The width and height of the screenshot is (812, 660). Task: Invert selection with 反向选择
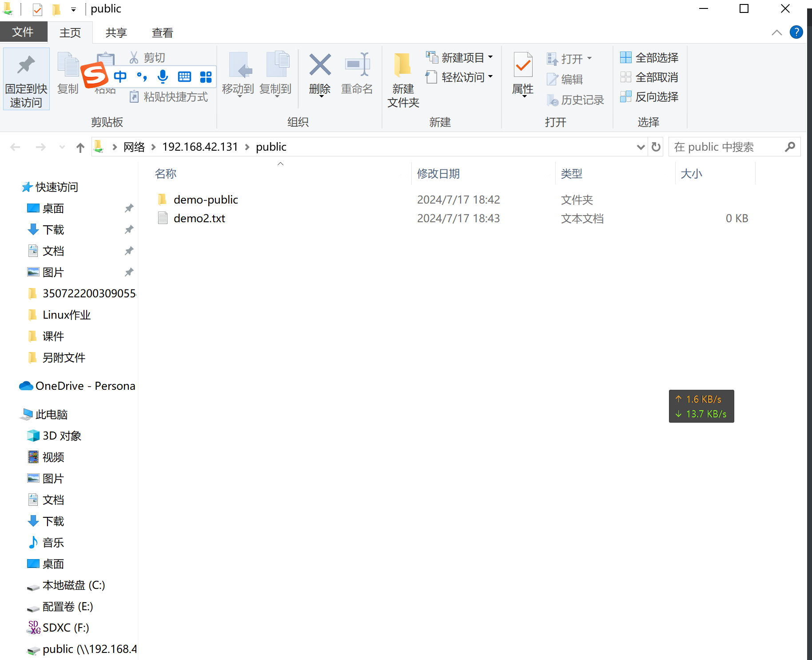point(649,97)
